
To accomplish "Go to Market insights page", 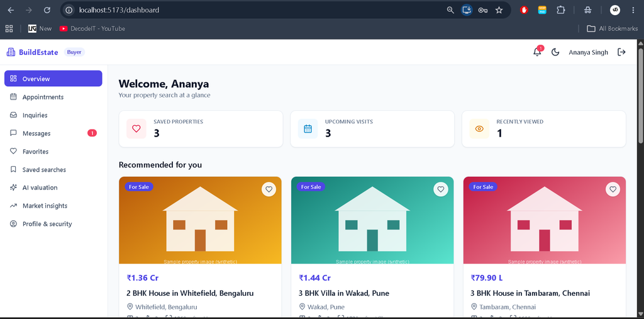I will pyautogui.click(x=53, y=206).
